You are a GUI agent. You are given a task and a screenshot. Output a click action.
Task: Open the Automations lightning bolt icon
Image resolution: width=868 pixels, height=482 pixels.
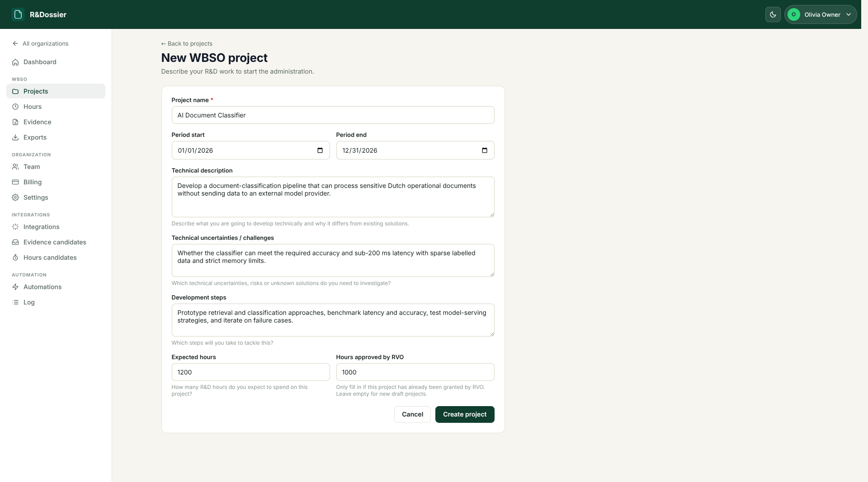coord(15,287)
